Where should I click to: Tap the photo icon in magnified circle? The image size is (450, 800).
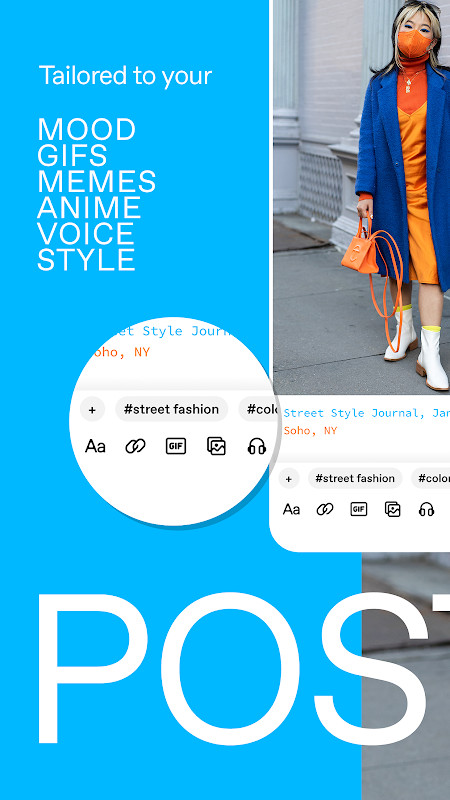tap(216, 446)
